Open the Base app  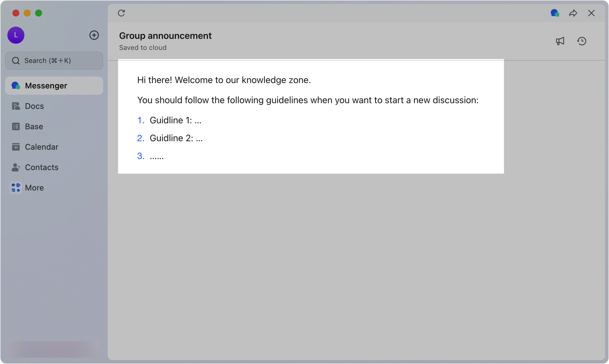(34, 126)
